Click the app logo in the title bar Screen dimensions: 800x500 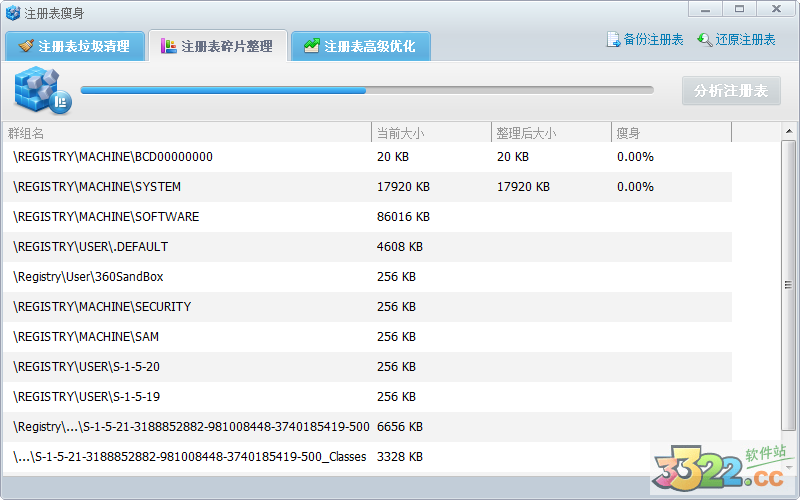click(13, 13)
